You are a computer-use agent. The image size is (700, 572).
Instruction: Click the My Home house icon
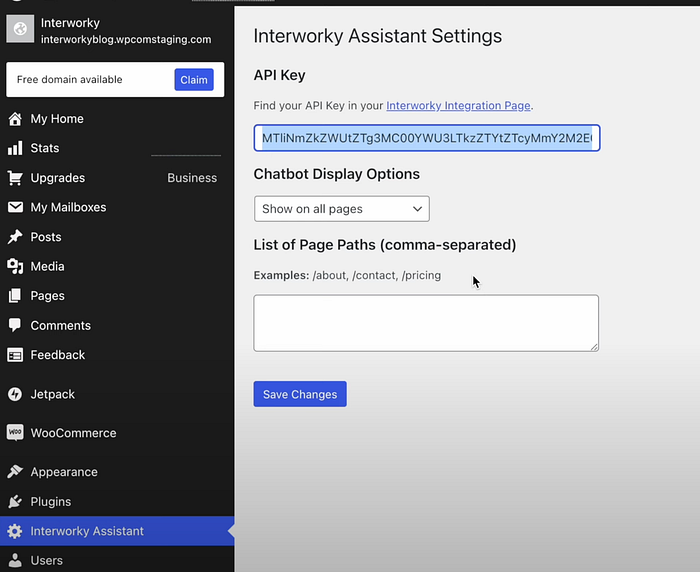15,119
